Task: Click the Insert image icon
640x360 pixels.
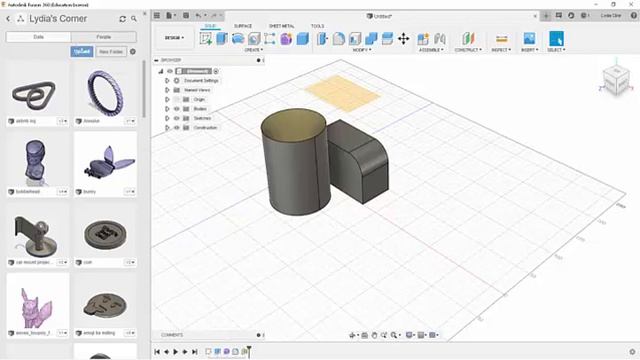Action: 529,39
